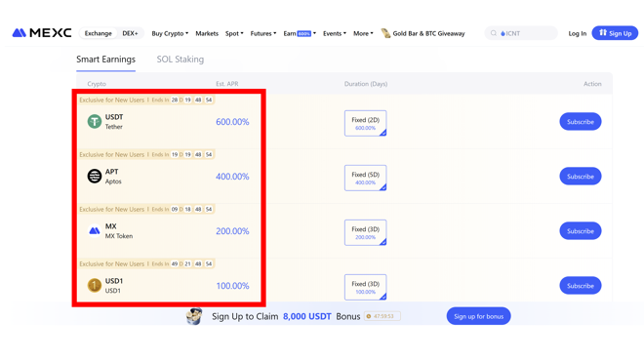Click the 100.00% APR value
644x362 pixels.
click(x=232, y=286)
